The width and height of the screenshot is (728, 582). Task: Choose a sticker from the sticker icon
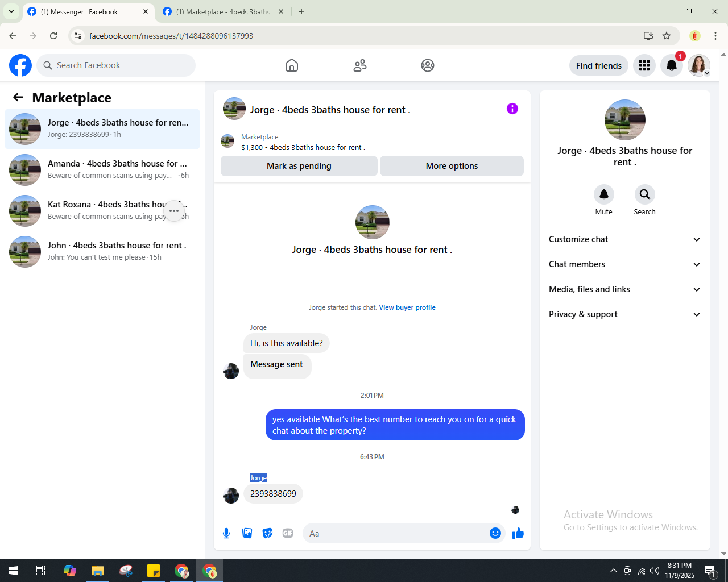[267, 533]
